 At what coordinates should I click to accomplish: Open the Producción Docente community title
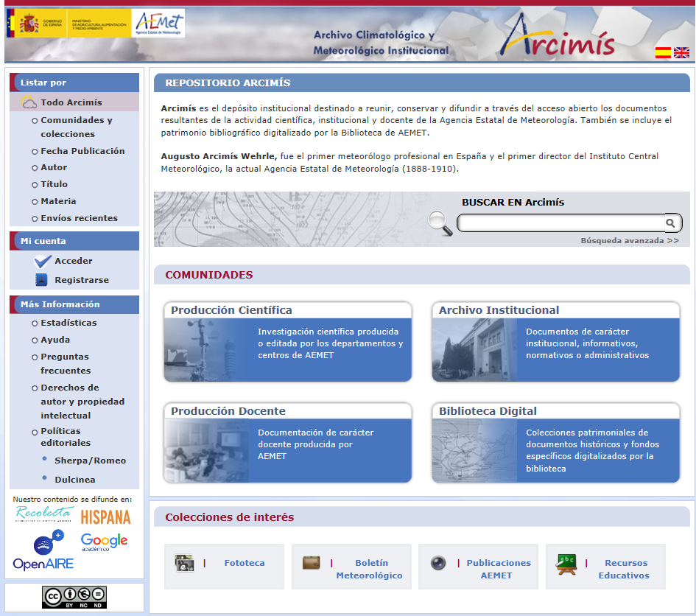point(228,411)
